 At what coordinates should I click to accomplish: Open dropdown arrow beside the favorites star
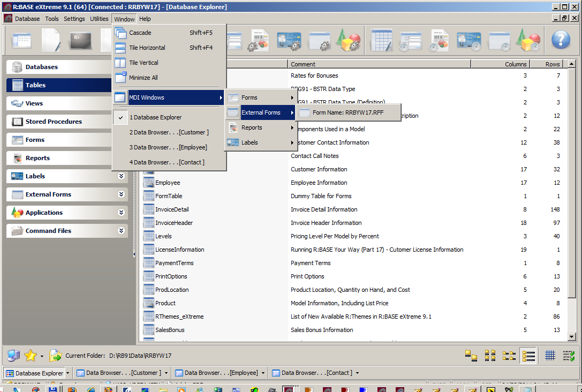point(42,356)
